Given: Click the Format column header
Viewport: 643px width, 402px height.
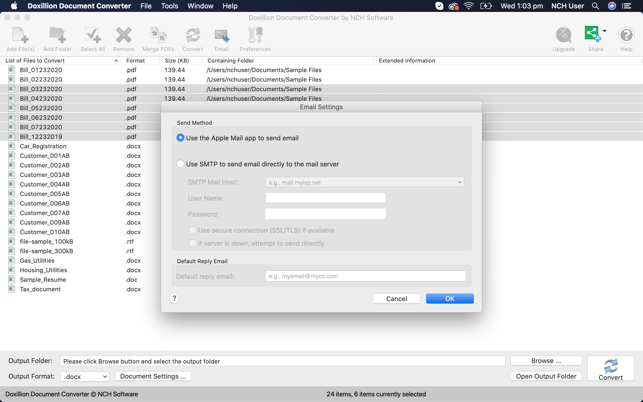Looking at the screenshot, I should pos(135,60).
